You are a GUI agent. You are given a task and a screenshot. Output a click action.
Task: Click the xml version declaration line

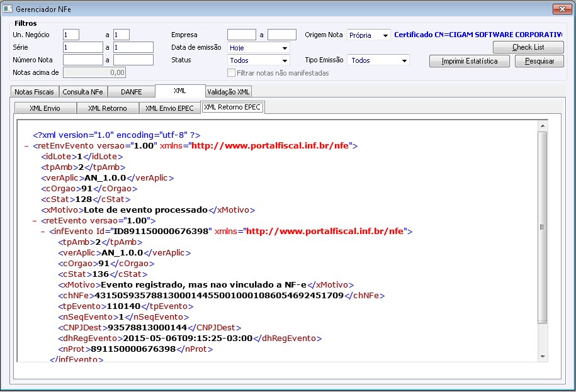pos(116,135)
